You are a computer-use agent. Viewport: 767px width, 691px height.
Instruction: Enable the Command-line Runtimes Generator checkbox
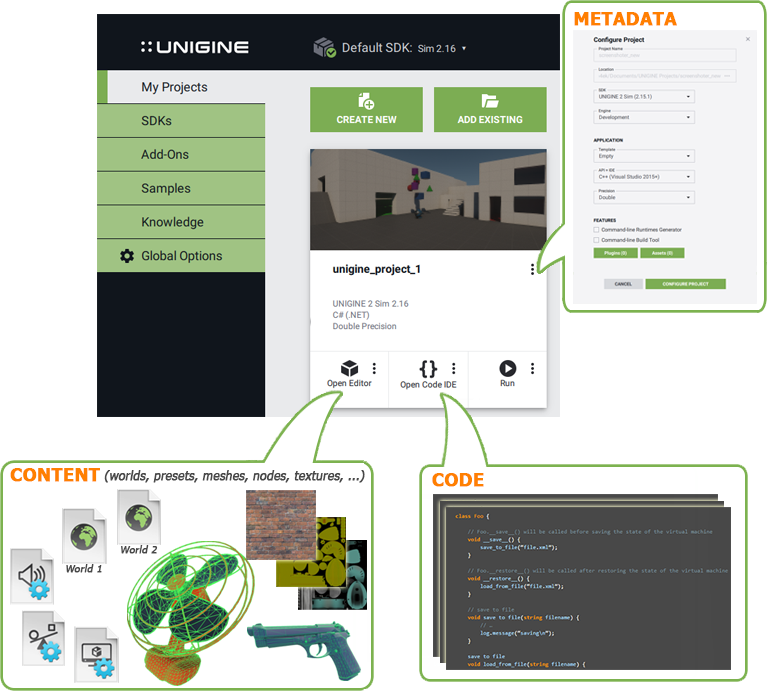pos(596,230)
